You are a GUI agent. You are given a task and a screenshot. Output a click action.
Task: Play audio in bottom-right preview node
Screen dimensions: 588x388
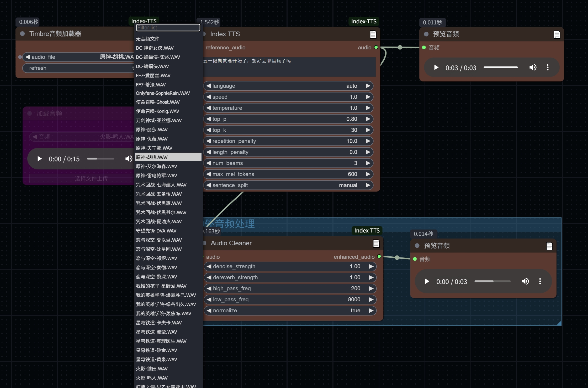click(x=427, y=281)
